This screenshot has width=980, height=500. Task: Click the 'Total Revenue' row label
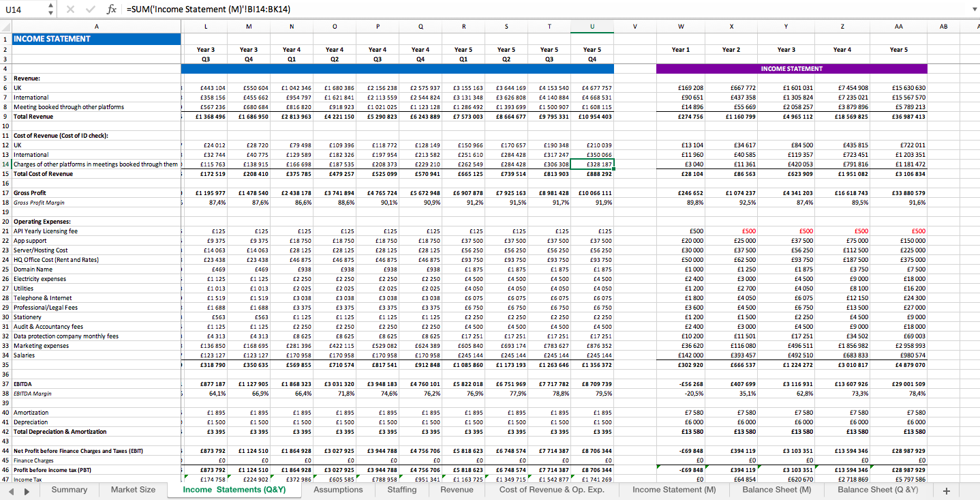coord(33,116)
